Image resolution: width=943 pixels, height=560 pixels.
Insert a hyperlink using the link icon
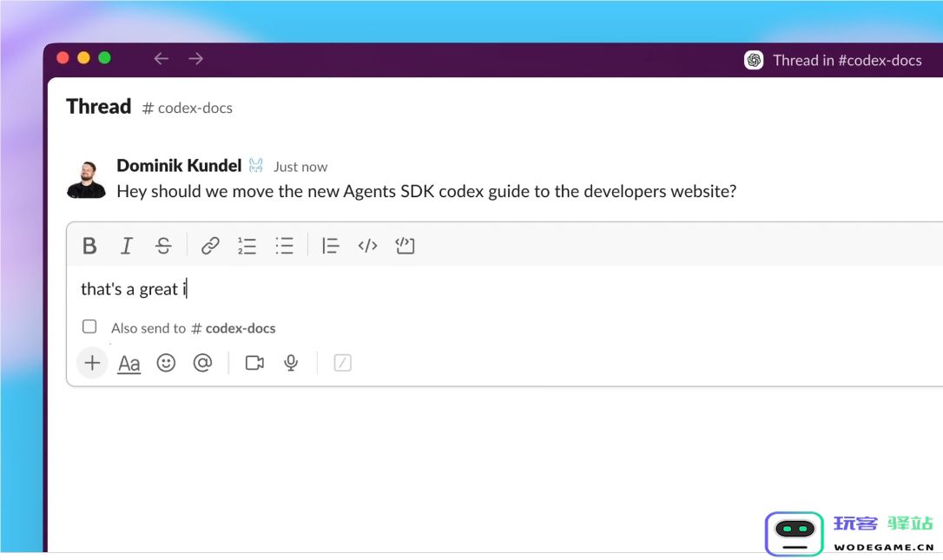coord(209,246)
